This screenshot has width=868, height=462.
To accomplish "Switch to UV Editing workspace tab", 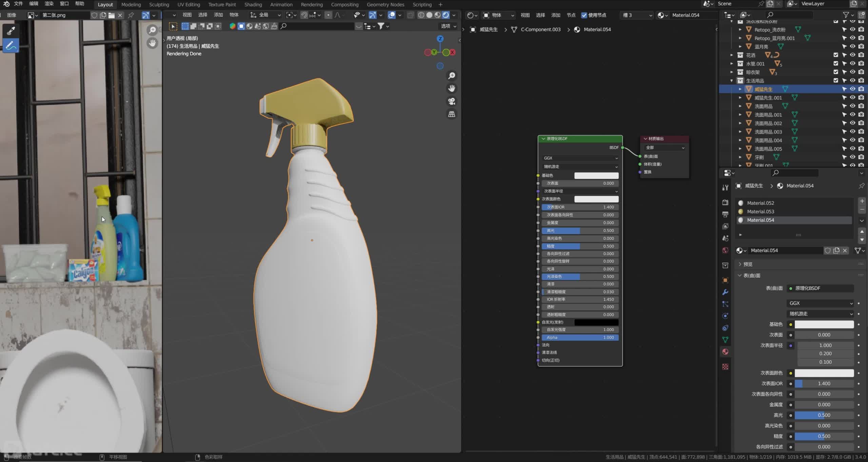I will [x=189, y=4].
